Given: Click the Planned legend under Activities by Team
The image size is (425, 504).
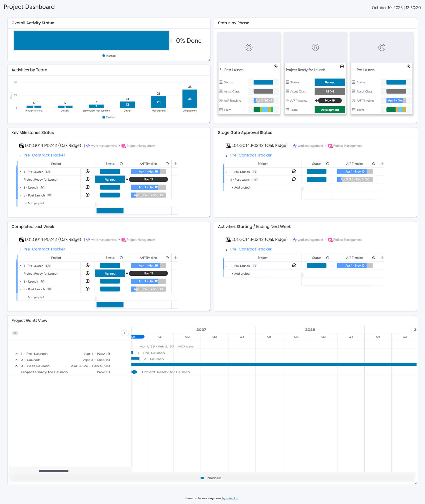Looking at the screenshot, I should (109, 117).
